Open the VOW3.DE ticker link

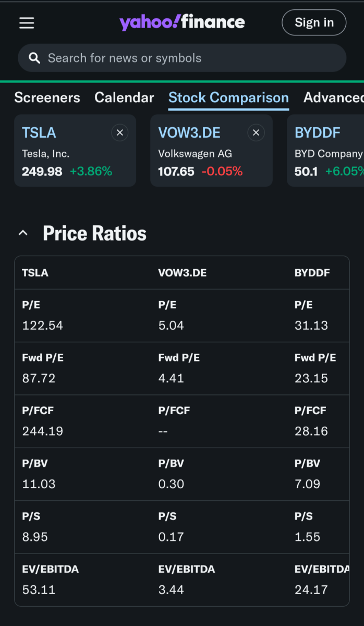coord(189,133)
